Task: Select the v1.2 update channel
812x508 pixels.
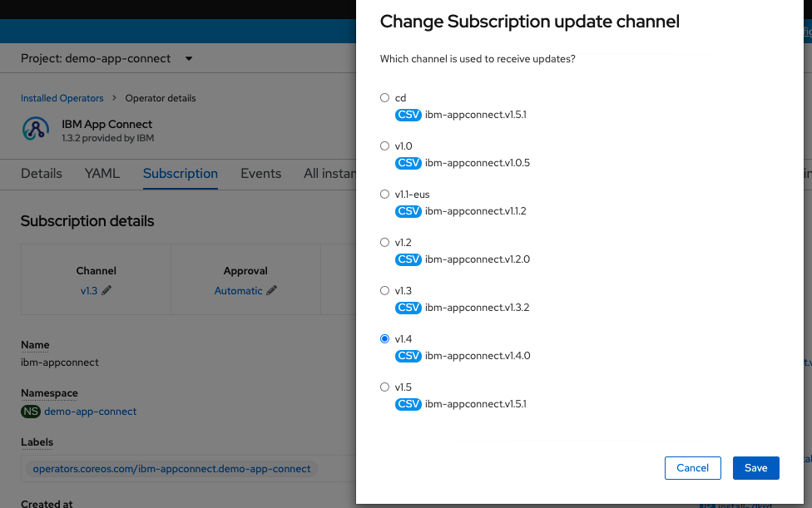Action: click(384, 242)
